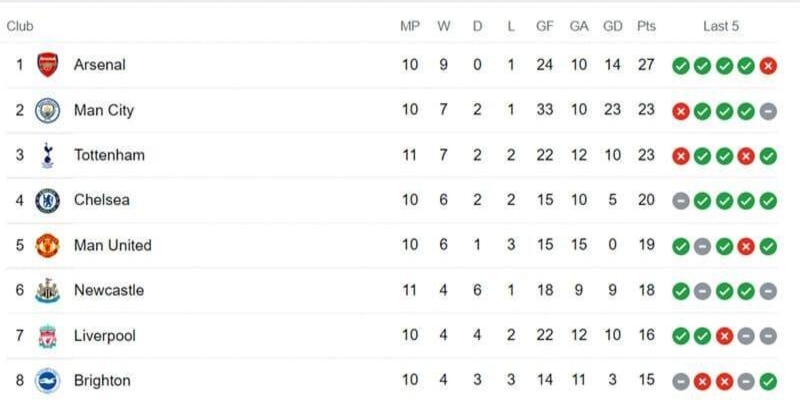The image size is (800, 400).
Task: Click the MP column header
Action: (410, 26)
